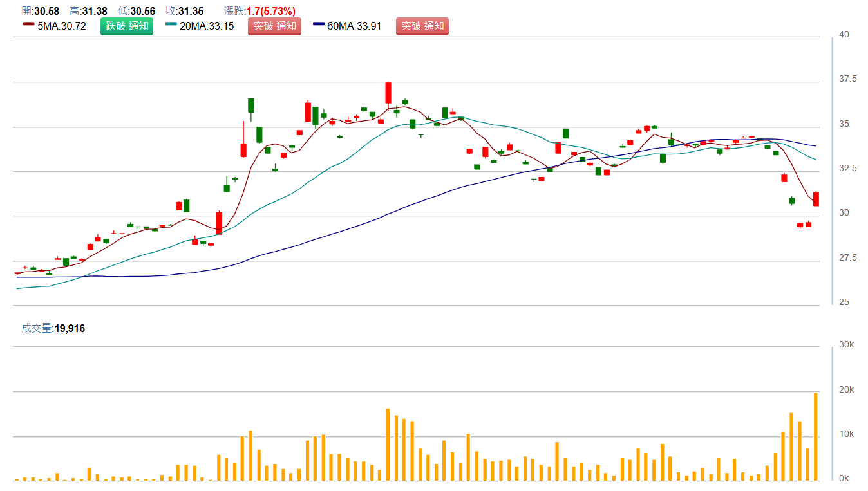The width and height of the screenshot is (868, 491).
Task: Click the tallest volume bar at far right
Action: [816, 436]
